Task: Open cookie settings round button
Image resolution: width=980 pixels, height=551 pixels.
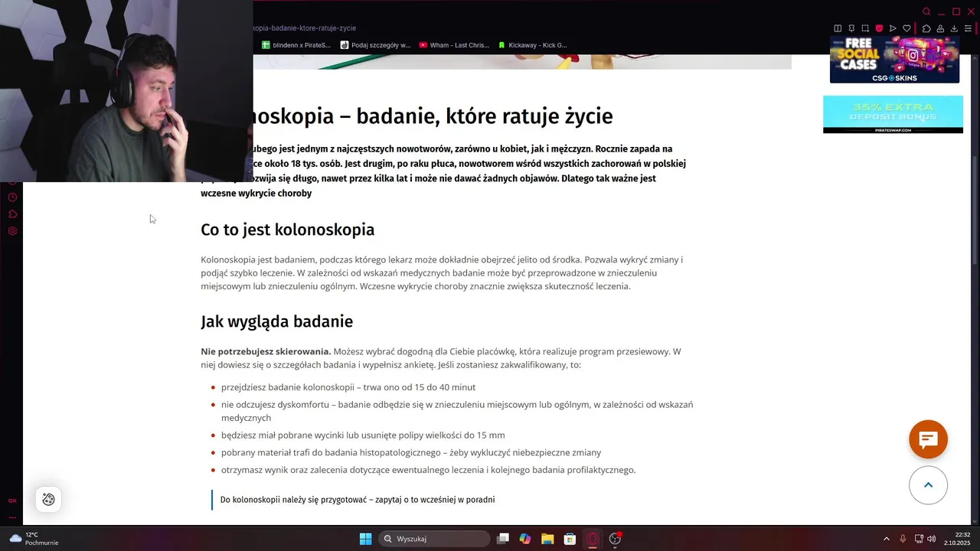Action: point(48,499)
